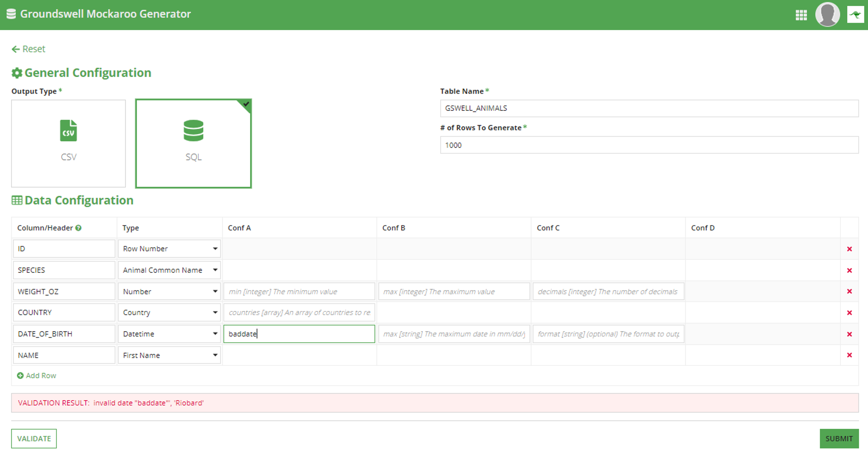Click the kangaroo logo icon

855,14
